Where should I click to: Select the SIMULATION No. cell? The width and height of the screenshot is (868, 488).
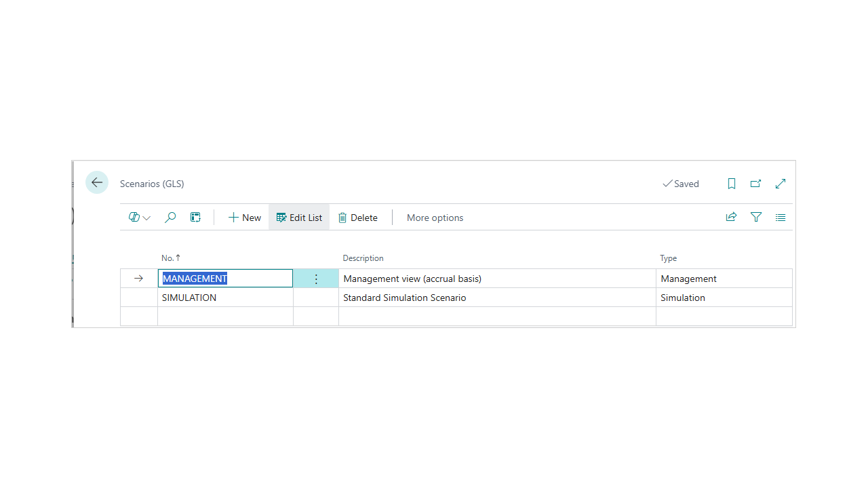[x=225, y=298]
